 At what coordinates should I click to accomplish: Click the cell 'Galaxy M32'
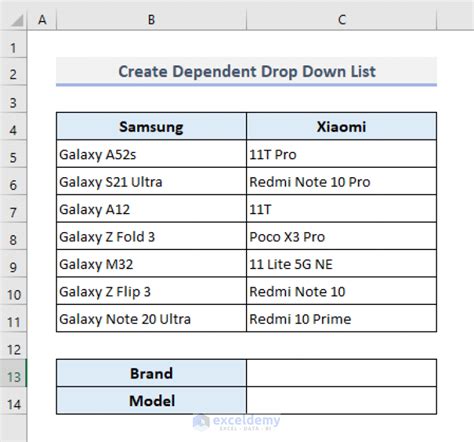[x=151, y=264]
